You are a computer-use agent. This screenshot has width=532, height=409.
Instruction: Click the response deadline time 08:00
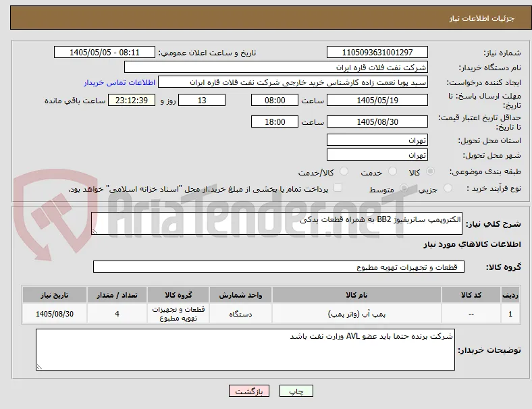(x=275, y=101)
